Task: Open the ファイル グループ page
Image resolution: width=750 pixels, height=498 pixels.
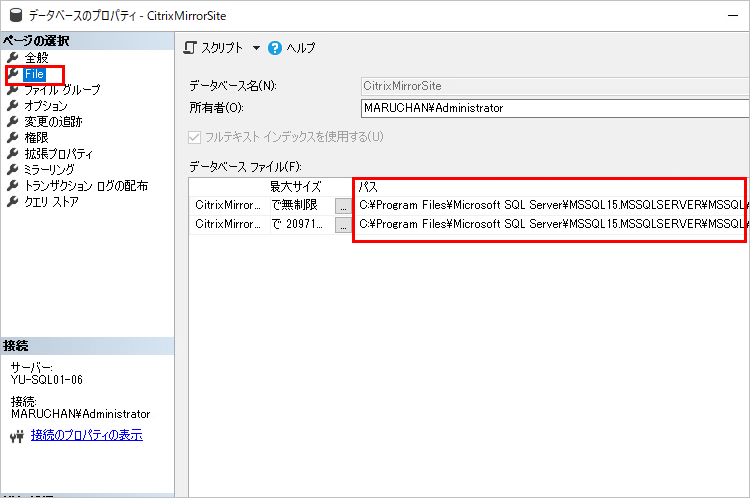Action: [x=62, y=90]
